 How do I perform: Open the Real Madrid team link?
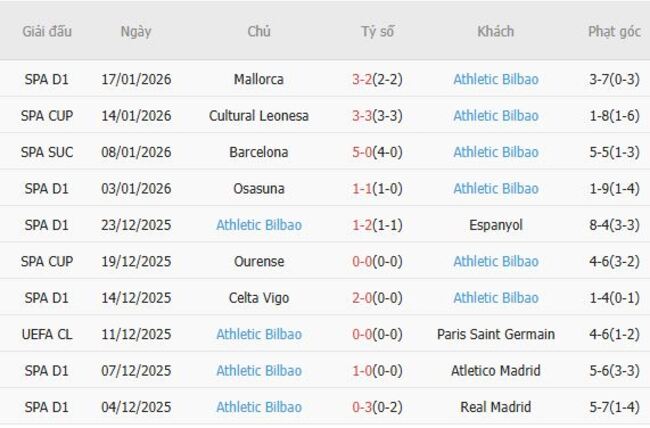495,407
